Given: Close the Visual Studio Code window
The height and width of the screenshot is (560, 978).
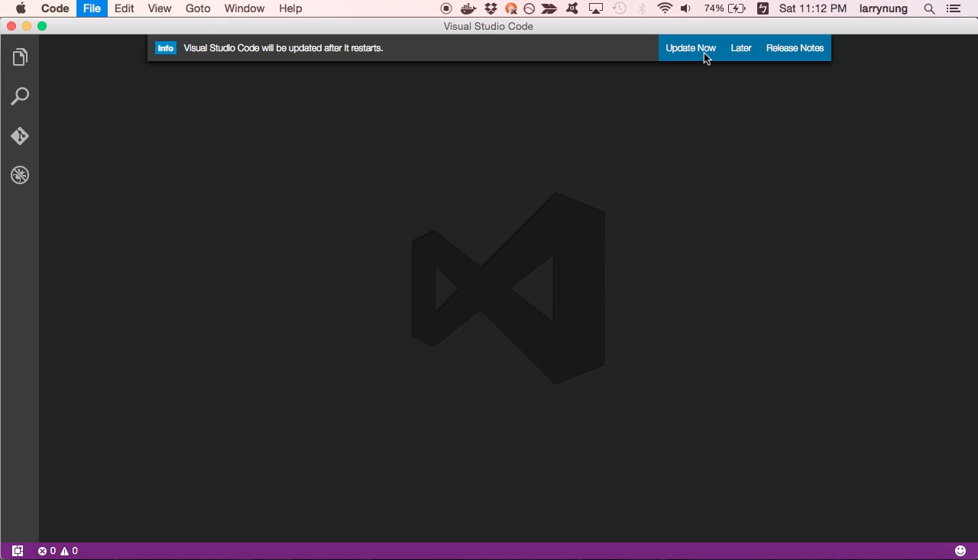Looking at the screenshot, I should tap(11, 26).
